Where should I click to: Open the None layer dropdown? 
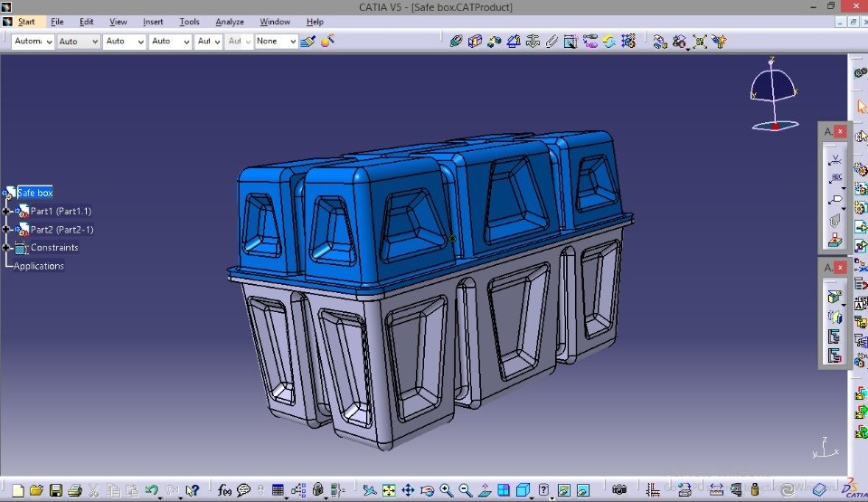click(276, 41)
